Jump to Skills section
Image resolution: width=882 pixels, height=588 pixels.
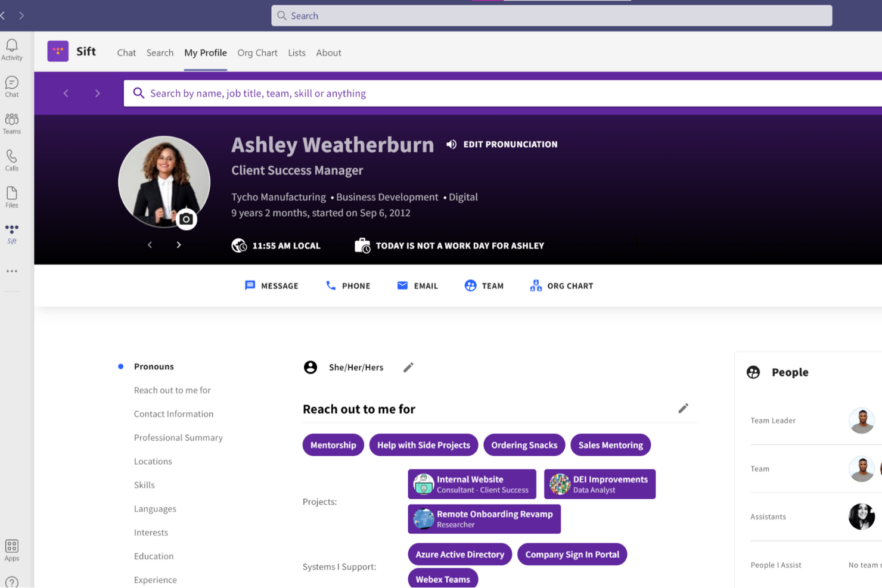pyautogui.click(x=144, y=486)
